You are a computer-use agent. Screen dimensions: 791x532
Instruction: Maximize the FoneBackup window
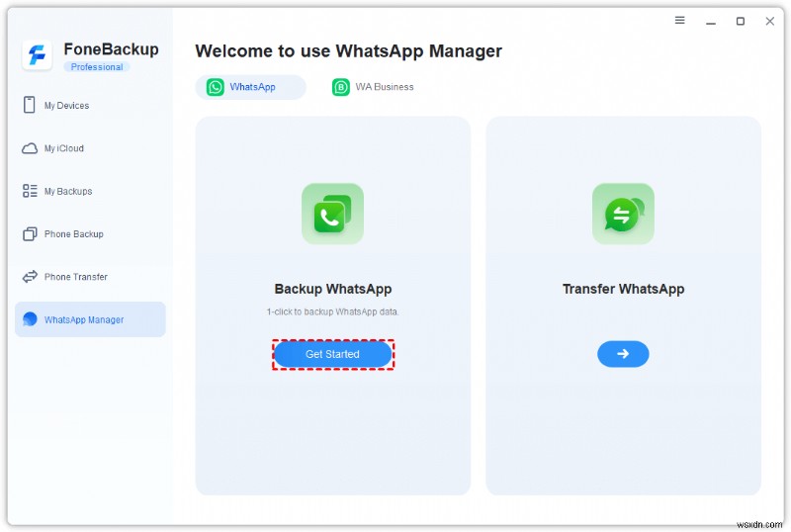pos(740,21)
